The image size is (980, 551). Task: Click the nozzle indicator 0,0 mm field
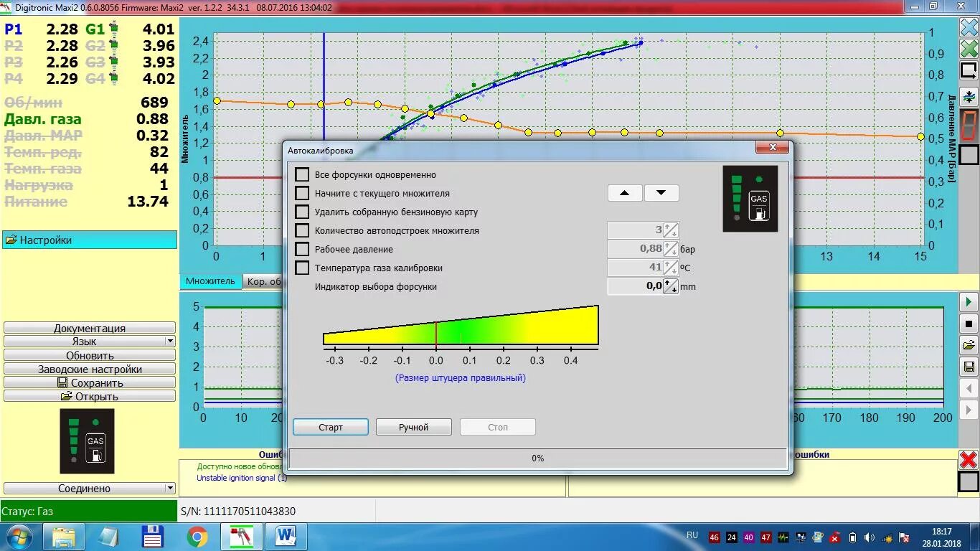pos(635,286)
